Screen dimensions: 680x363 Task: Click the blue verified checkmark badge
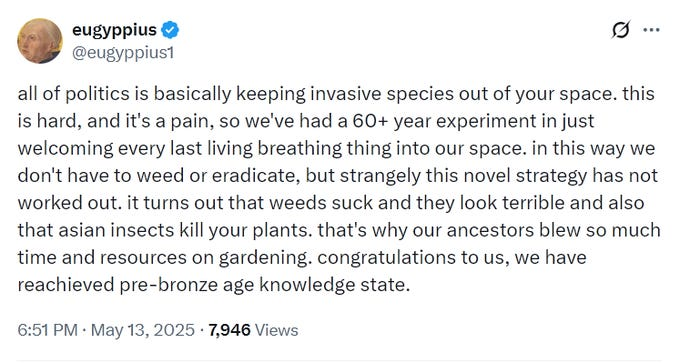pos(170,30)
